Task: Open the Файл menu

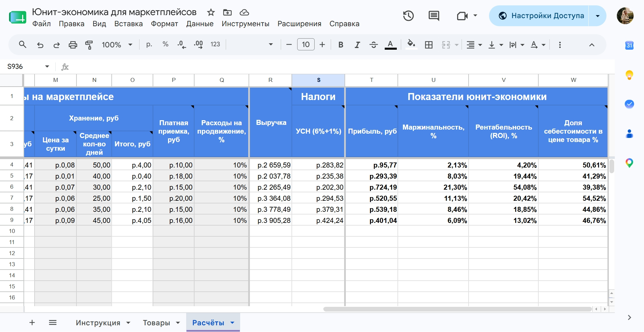Action: (42, 24)
